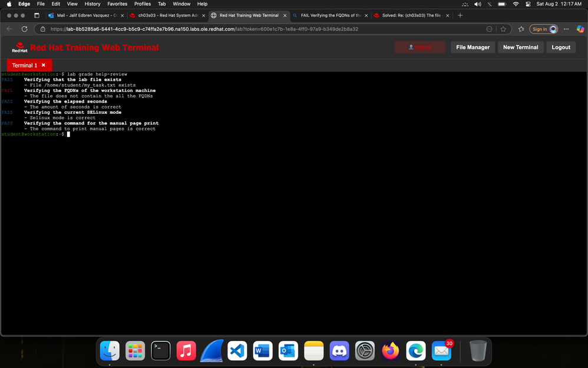Open Firefox from the dock
The width and height of the screenshot is (588, 368).
tap(390, 351)
